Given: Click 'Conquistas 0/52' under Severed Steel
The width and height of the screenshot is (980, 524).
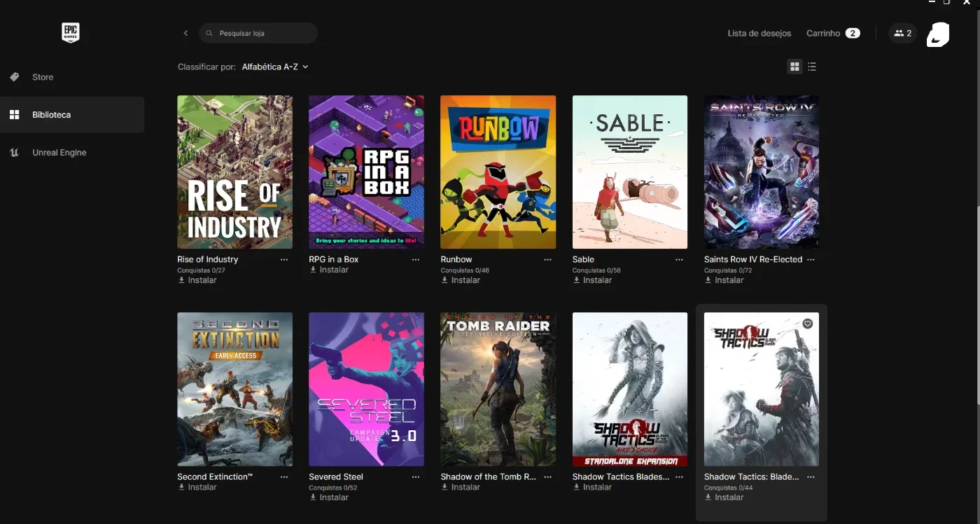Looking at the screenshot, I should pyautogui.click(x=333, y=488).
